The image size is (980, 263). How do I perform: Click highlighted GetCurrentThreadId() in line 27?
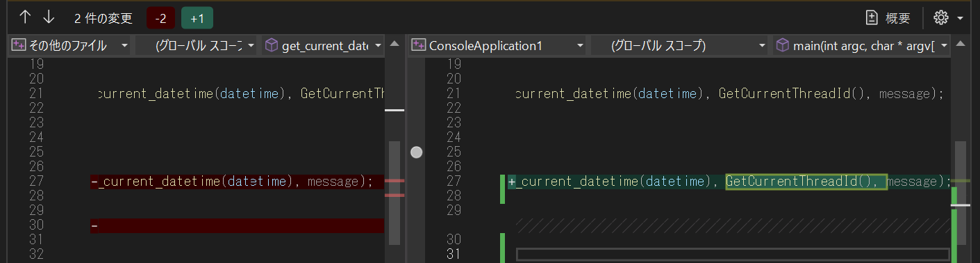[x=806, y=182]
